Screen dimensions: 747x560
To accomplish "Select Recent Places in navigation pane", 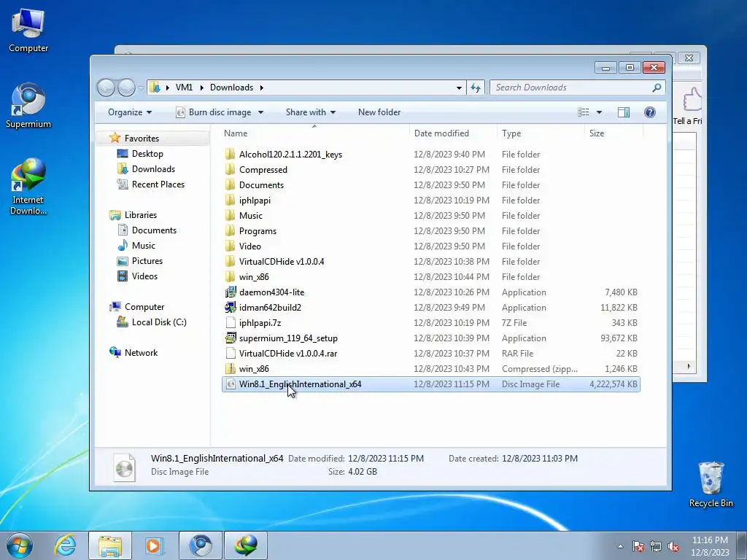I will click(x=150, y=184).
